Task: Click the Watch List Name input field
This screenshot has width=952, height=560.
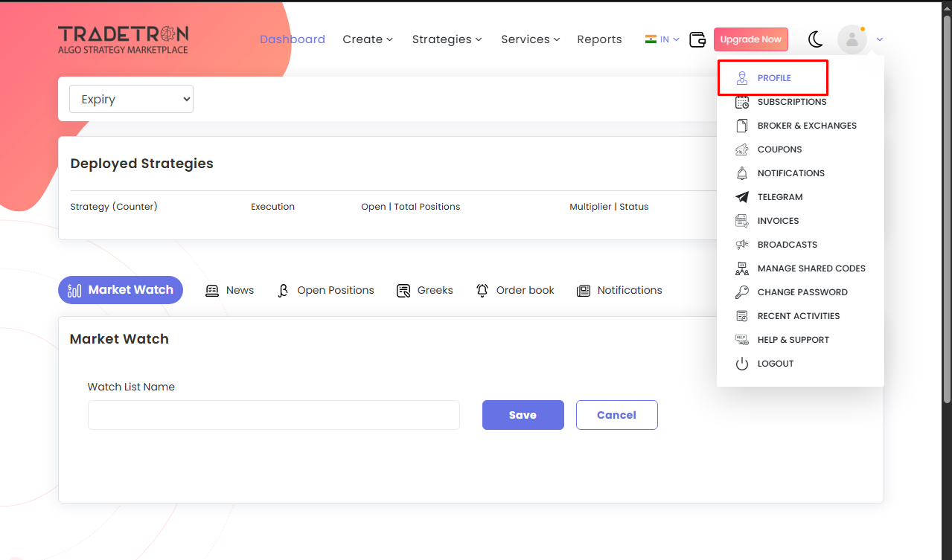Action: (x=273, y=415)
